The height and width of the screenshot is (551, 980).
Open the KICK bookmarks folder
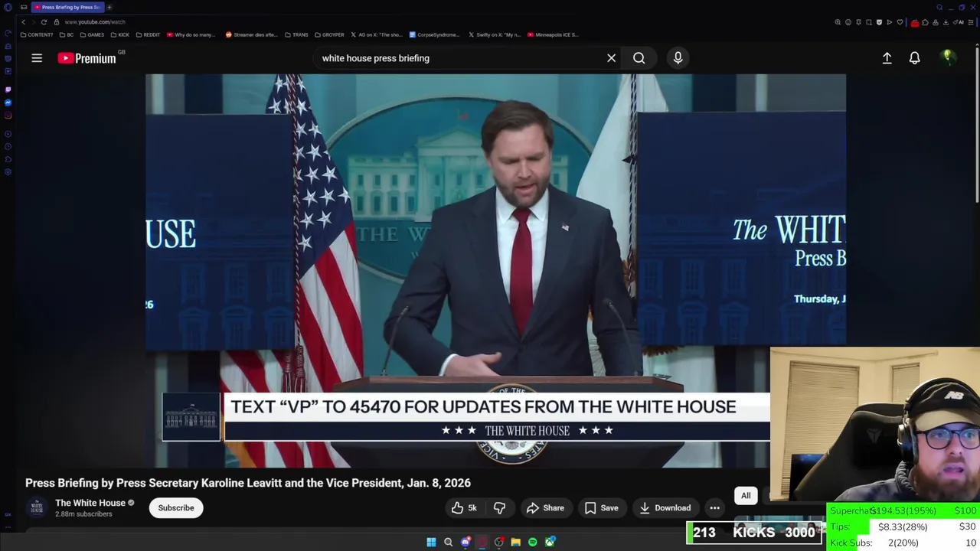click(120, 34)
